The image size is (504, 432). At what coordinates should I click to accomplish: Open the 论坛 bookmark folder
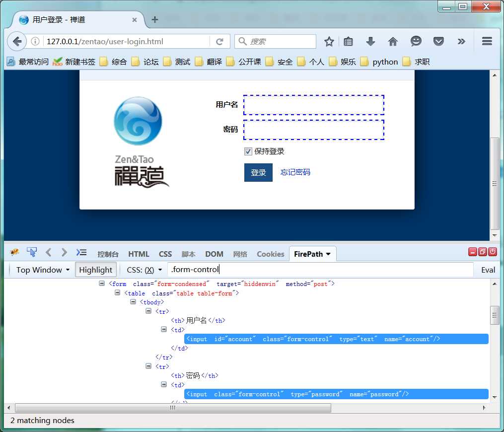click(x=145, y=62)
